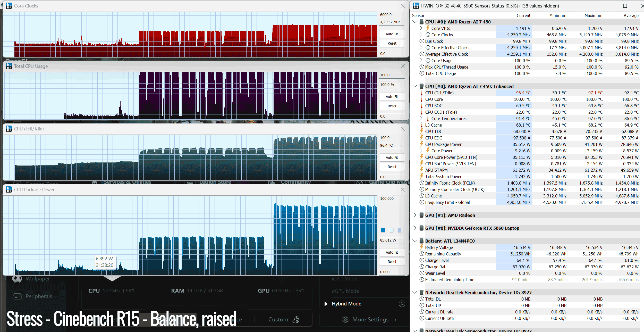Expand the Core Powers row
The height and width of the screenshot is (332, 644).
pyautogui.click(x=421, y=151)
